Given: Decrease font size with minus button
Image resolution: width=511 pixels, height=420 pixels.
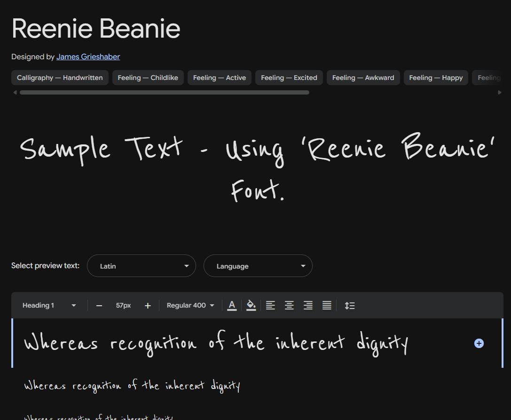Looking at the screenshot, I should [x=99, y=306].
